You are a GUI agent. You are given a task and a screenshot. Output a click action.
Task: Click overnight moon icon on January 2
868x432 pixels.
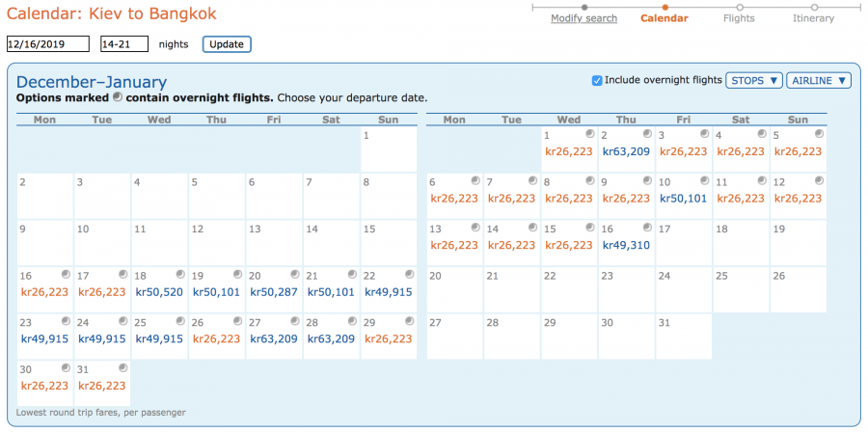tap(647, 134)
